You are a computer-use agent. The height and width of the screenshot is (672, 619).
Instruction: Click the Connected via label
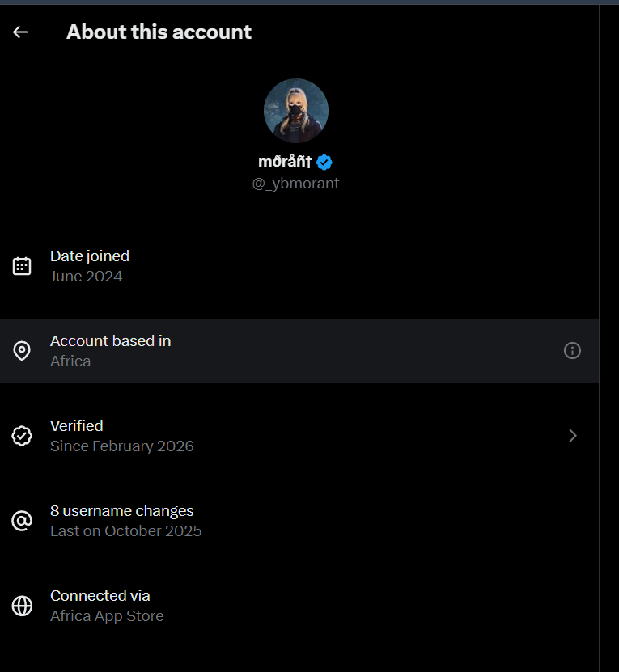point(100,596)
